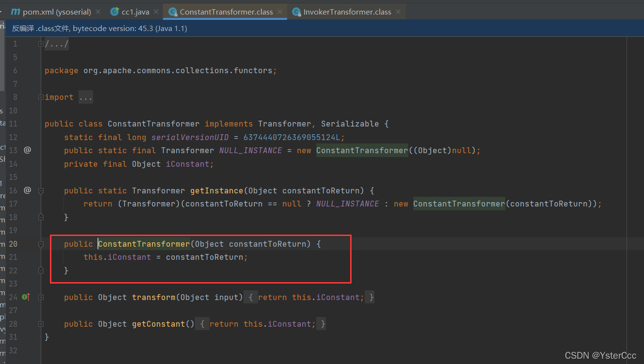The width and height of the screenshot is (644, 364).
Task: Click the NULL_INSTANCE declaration on line 13
Action: point(251,151)
